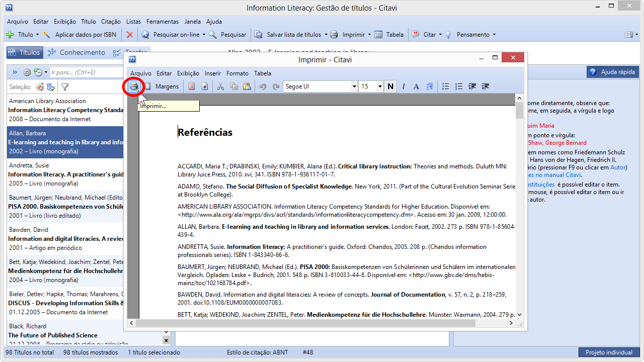This screenshot has width=644, height=362.
Task: Click the Pesquisar magnifier in the main toolbar
Action: pyautogui.click(x=213, y=35)
